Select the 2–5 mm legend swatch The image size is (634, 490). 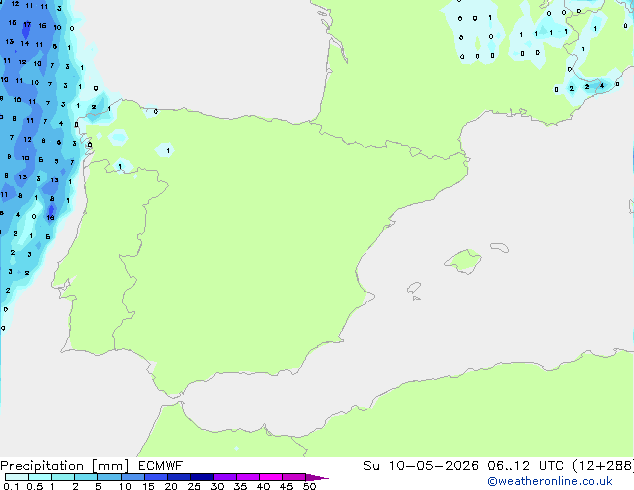[86, 477]
